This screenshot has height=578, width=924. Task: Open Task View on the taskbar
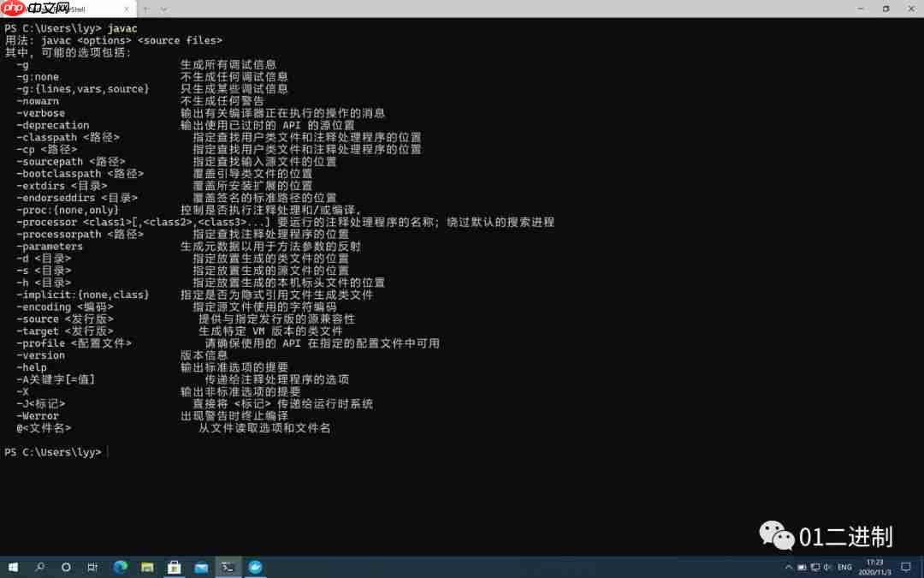(92, 567)
